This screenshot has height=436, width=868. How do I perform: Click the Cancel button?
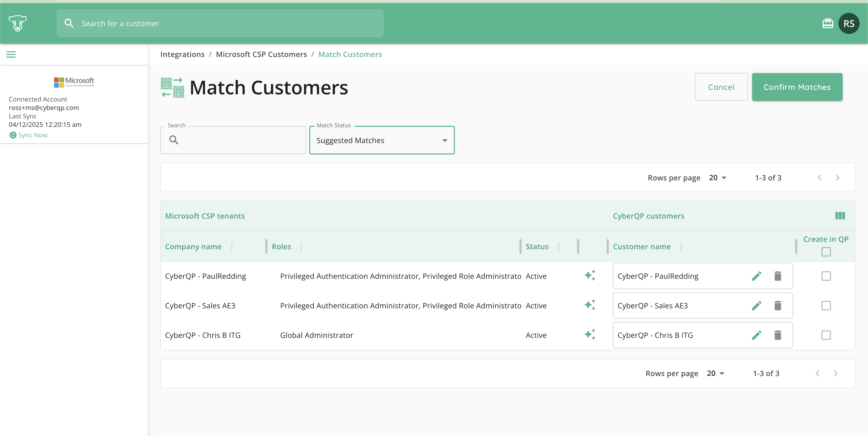click(x=721, y=87)
